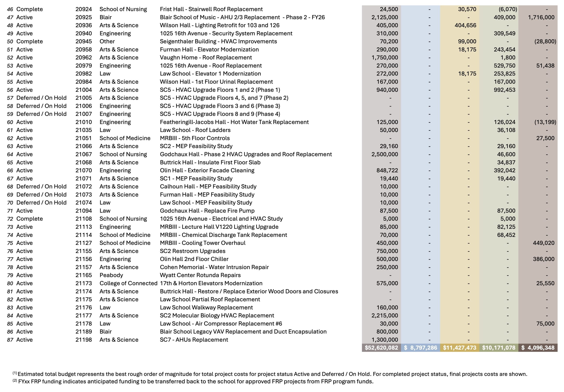This screenshot has width=564, height=392.
Task: Click the $4,096,348 brown total cell
Action: 538,347
